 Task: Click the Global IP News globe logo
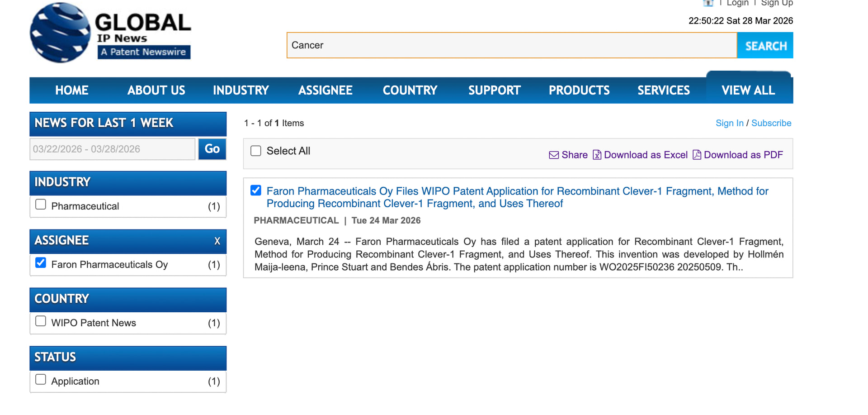pos(60,33)
